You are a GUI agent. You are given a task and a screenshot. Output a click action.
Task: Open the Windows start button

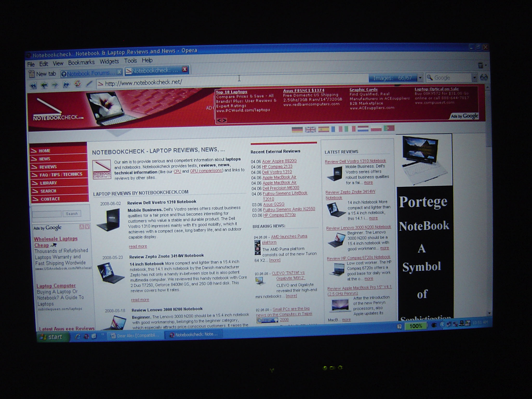coord(54,337)
